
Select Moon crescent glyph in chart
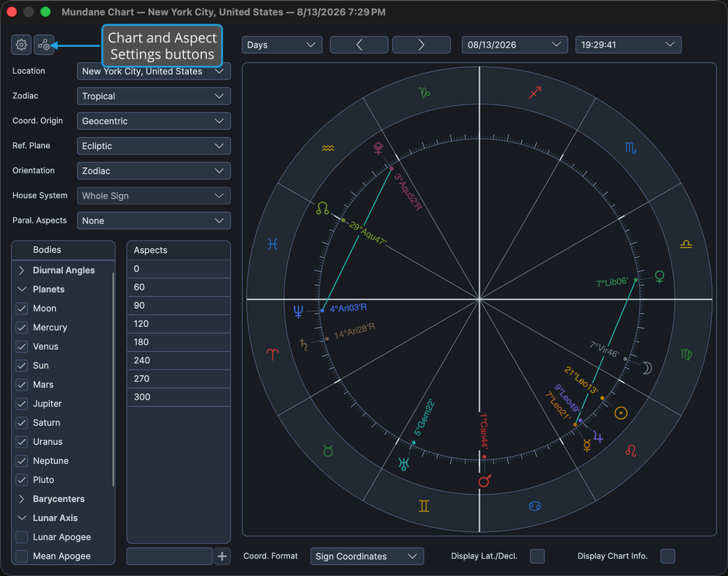[647, 368]
